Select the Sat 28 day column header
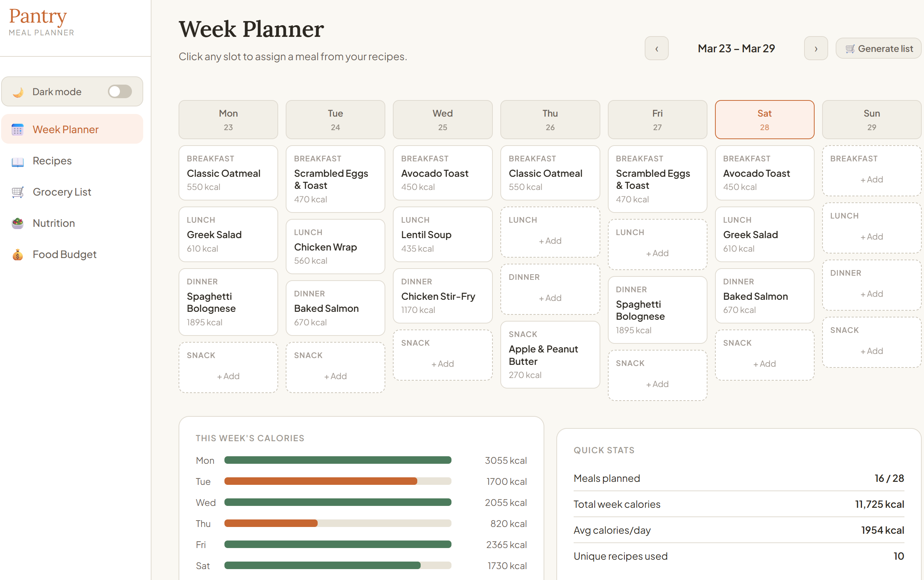The height and width of the screenshot is (580, 924). point(764,119)
